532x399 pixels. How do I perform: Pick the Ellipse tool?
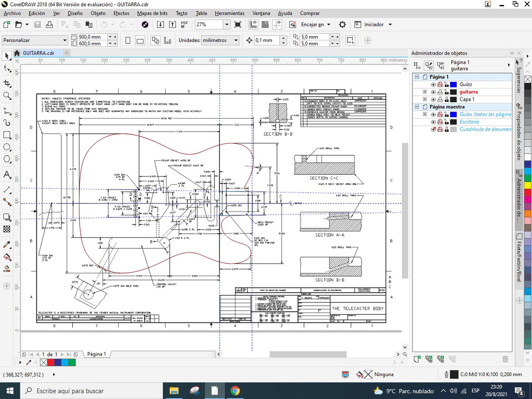7,147
